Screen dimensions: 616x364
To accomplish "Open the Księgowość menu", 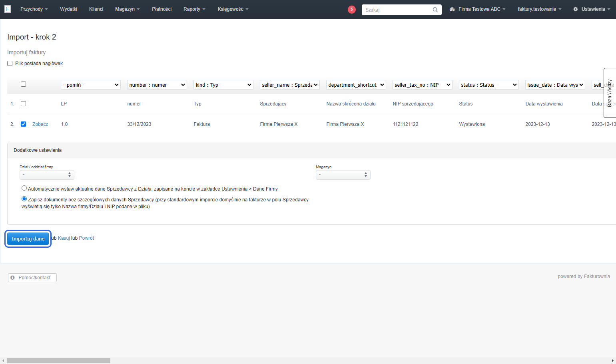I will (233, 9).
